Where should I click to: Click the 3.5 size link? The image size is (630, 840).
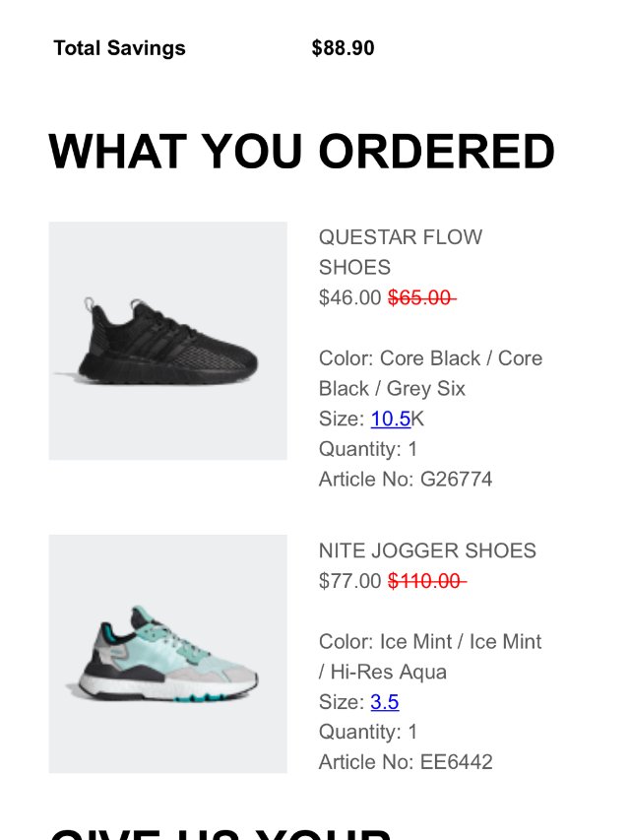pos(385,701)
